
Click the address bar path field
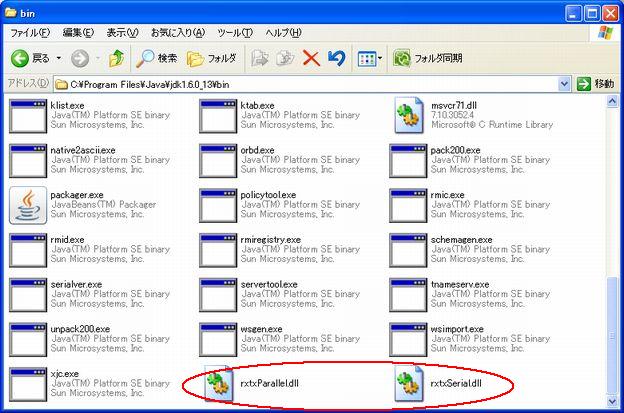coord(306,84)
